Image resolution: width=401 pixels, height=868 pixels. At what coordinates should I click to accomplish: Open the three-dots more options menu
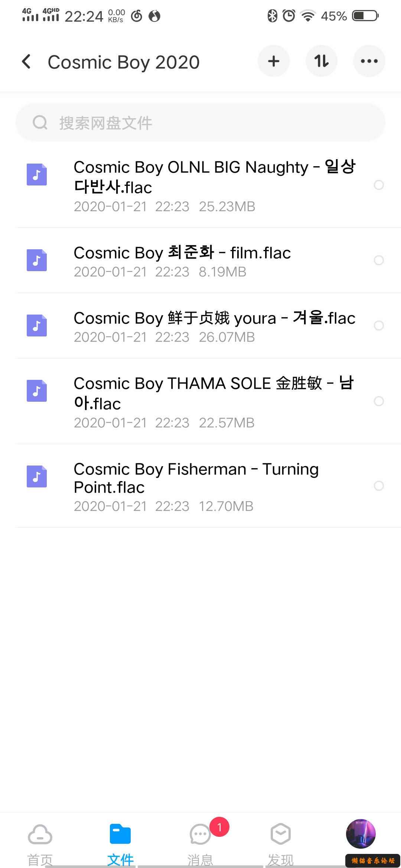pos(369,61)
